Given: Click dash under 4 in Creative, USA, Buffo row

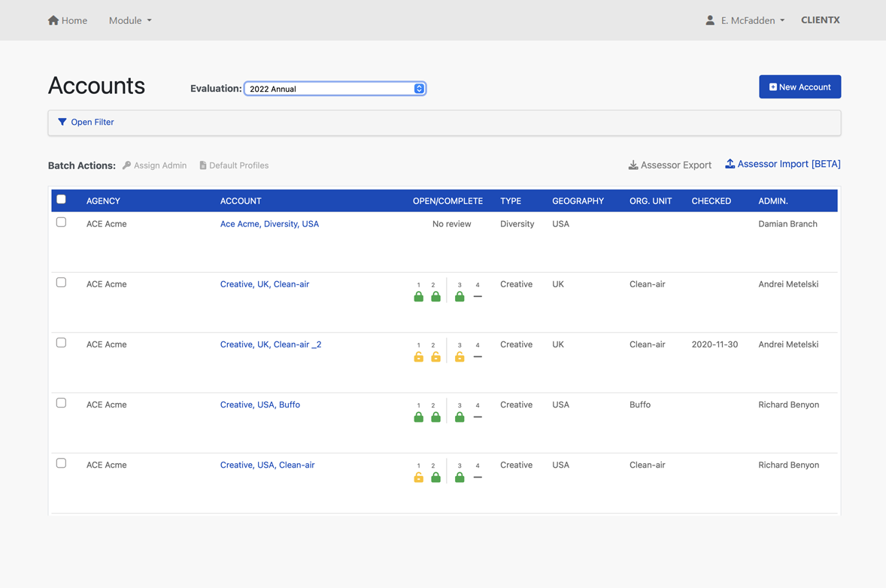Looking at the screenshot, I should [478, 417].
